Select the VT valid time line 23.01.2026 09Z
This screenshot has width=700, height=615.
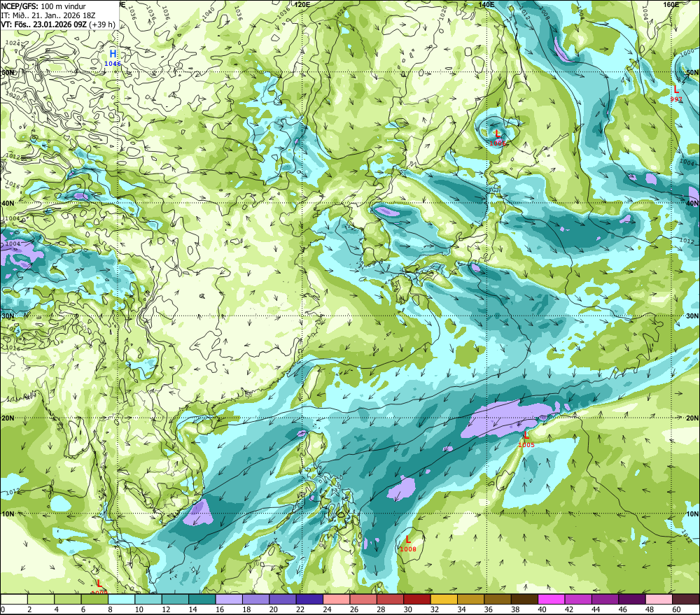coord(58,24)
